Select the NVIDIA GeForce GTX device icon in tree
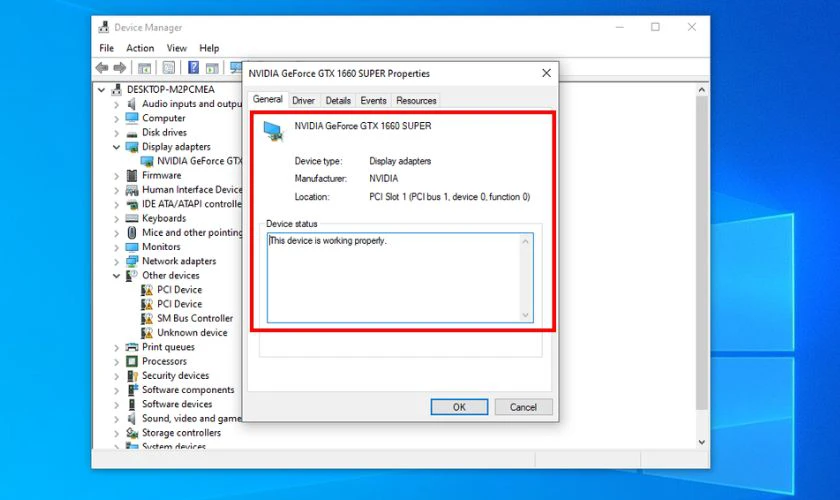Screen dimensions: 840x500 [x=147, y=161]
